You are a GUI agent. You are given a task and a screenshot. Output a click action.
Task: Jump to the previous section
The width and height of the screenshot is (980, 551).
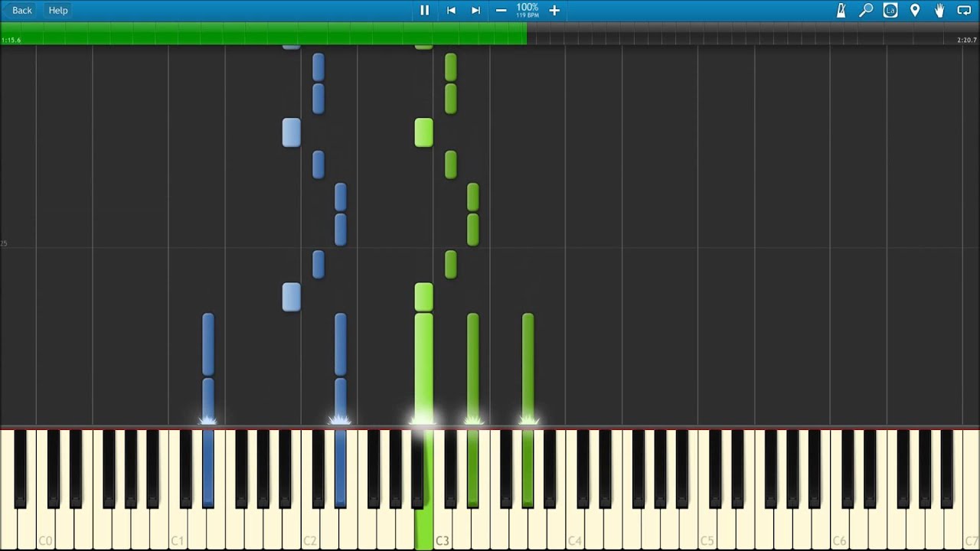pyautogui.click(x=451, y=10)
